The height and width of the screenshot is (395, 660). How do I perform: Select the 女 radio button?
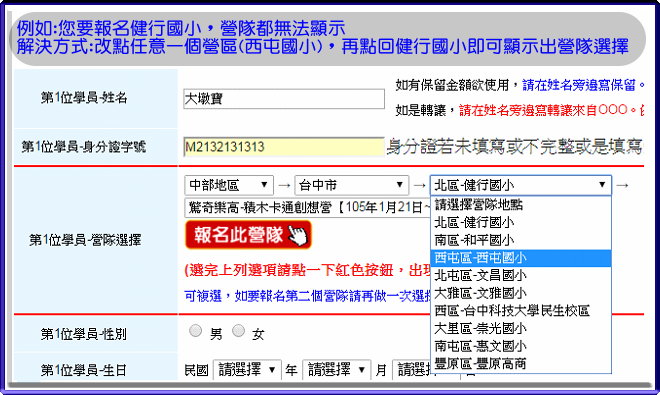click(239, 331)
